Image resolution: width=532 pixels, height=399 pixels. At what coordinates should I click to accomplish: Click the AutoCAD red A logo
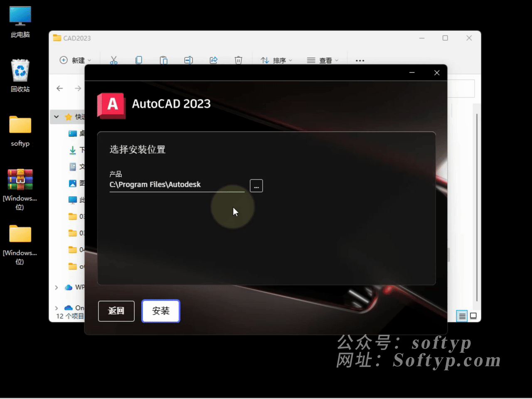[x=111, y=105]
